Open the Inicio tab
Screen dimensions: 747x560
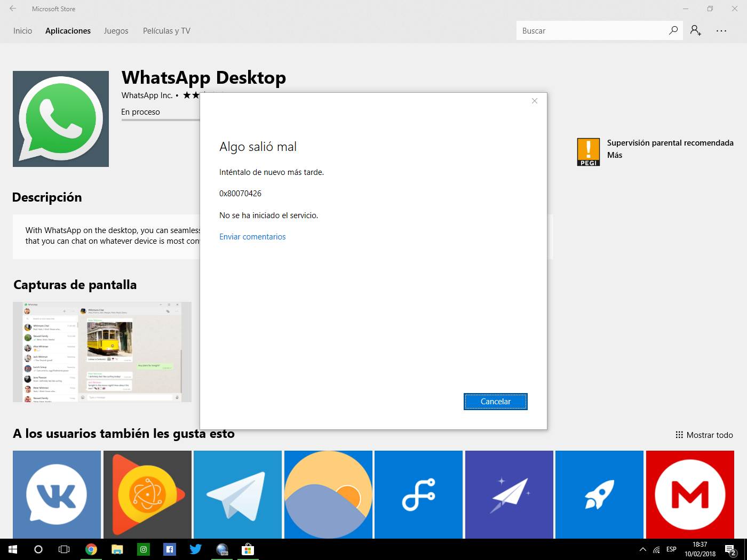tap(23, 31)
